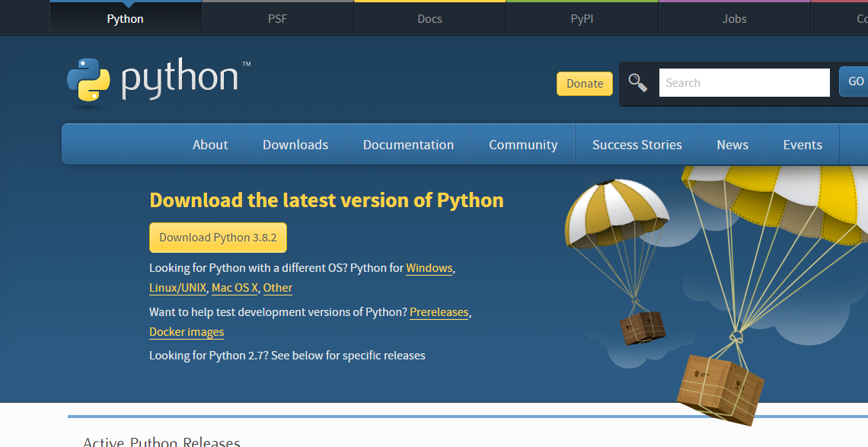Open the Downloads menu
868x447 pixels.
tap(295, 145)
